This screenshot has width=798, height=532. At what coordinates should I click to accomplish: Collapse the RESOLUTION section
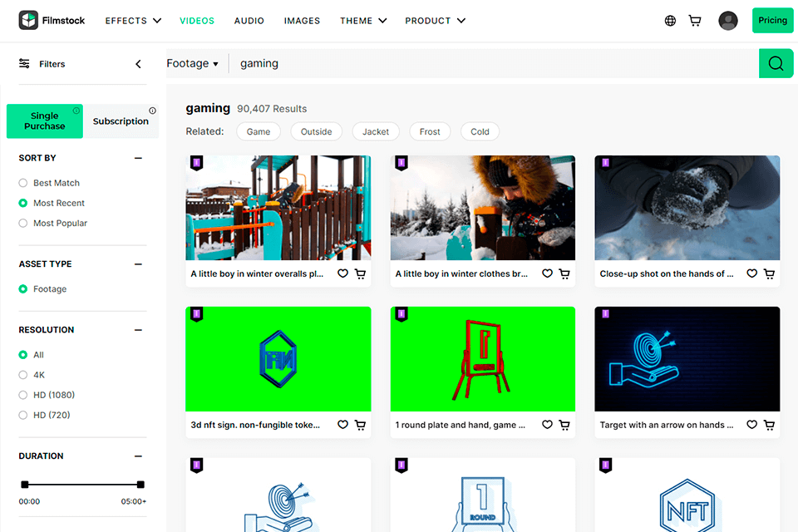138,330
